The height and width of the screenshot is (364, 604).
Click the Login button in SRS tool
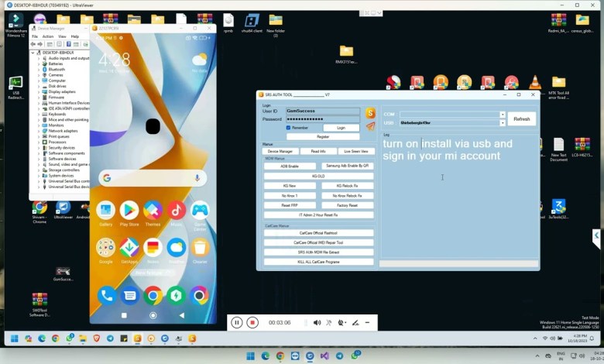(341, 128)
